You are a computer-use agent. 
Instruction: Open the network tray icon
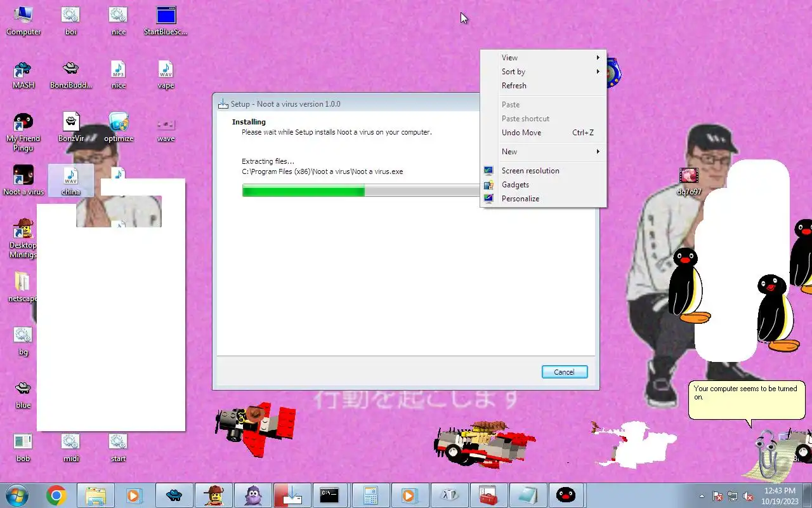coord(733,496)
